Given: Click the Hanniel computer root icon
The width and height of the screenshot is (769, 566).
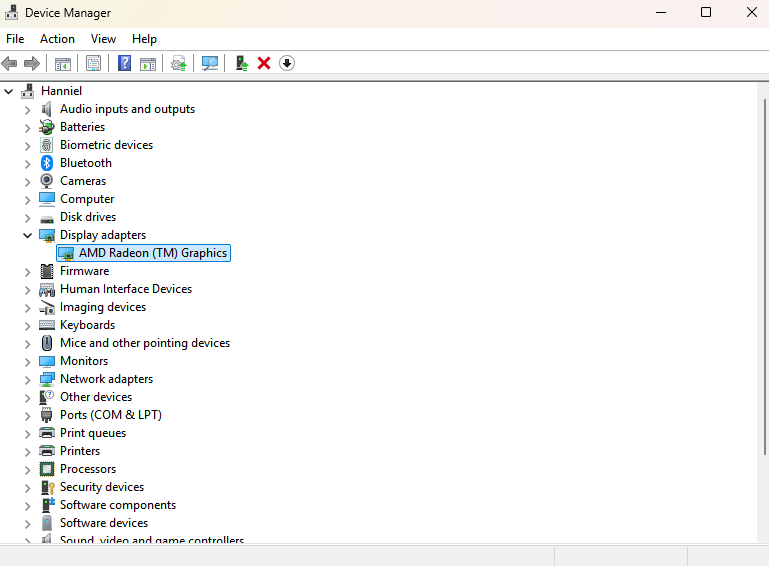Looking at the screenshot, I should 27,91.
